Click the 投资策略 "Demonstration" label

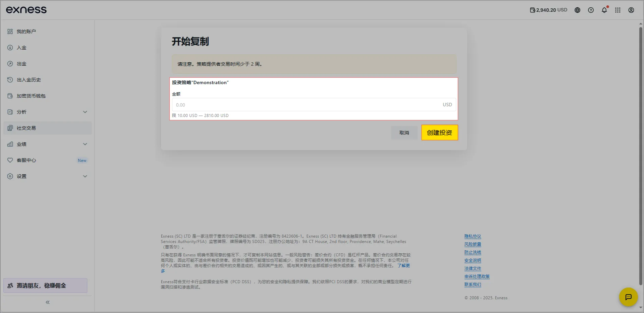200,82
